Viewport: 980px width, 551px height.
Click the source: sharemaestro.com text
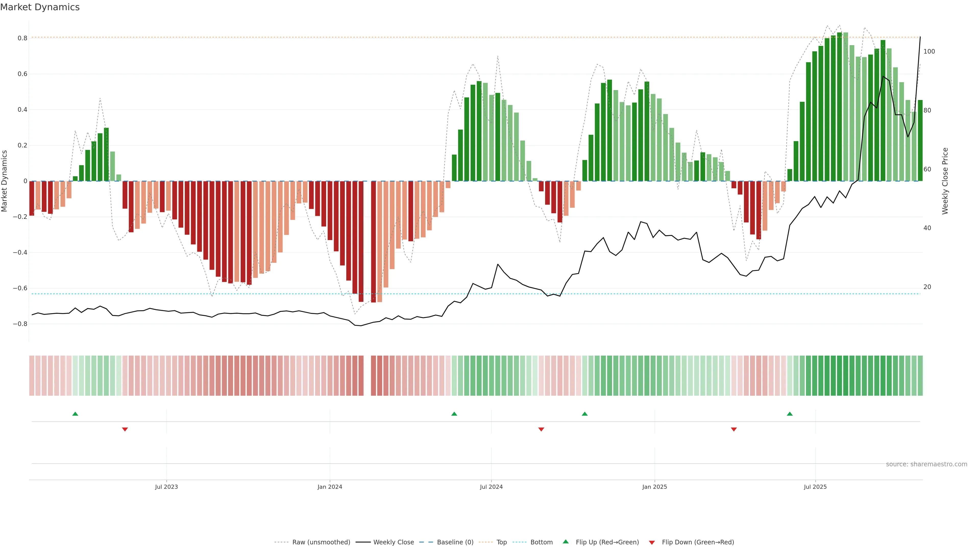point(926,464)
